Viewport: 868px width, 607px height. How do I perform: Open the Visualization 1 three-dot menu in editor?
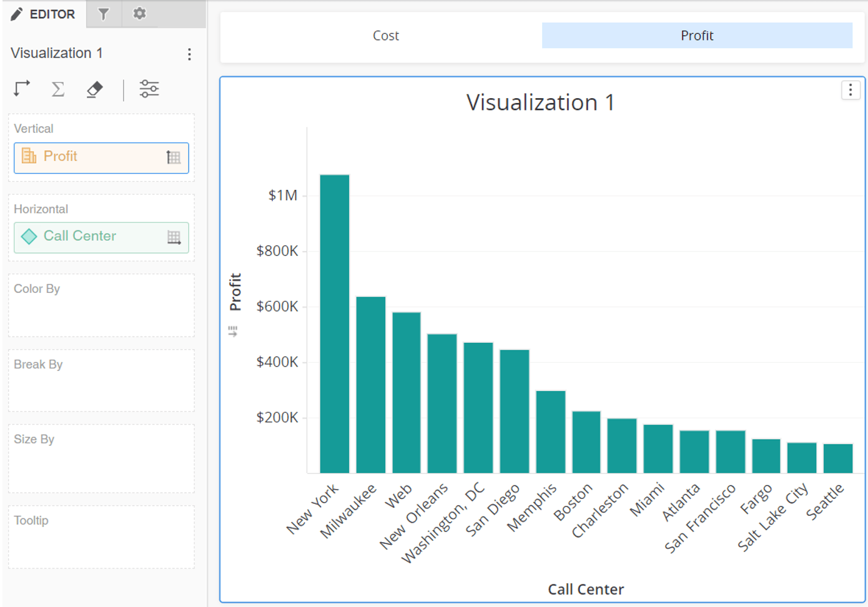coord(189,54)
